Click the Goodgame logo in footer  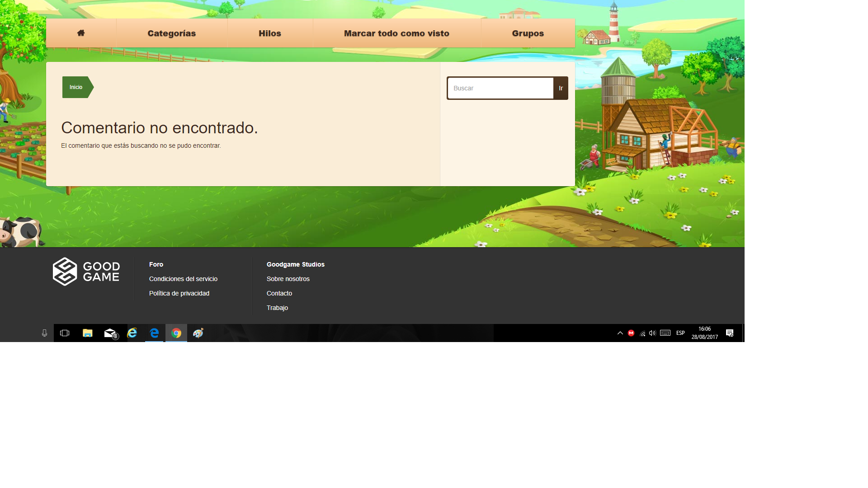point(86,272)
